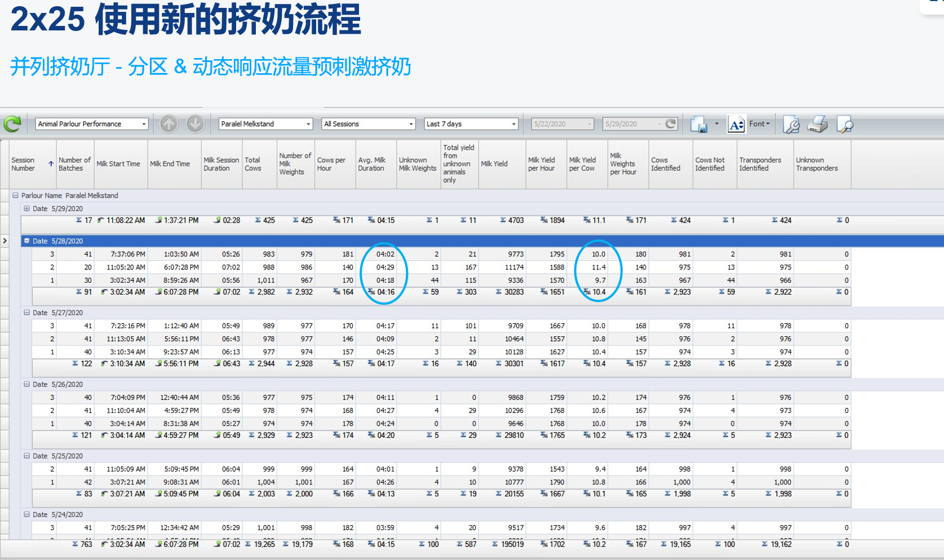Select the 1:12:40 AM end time cell
Screen dimensions: 944x560
[x=174, y=326]
